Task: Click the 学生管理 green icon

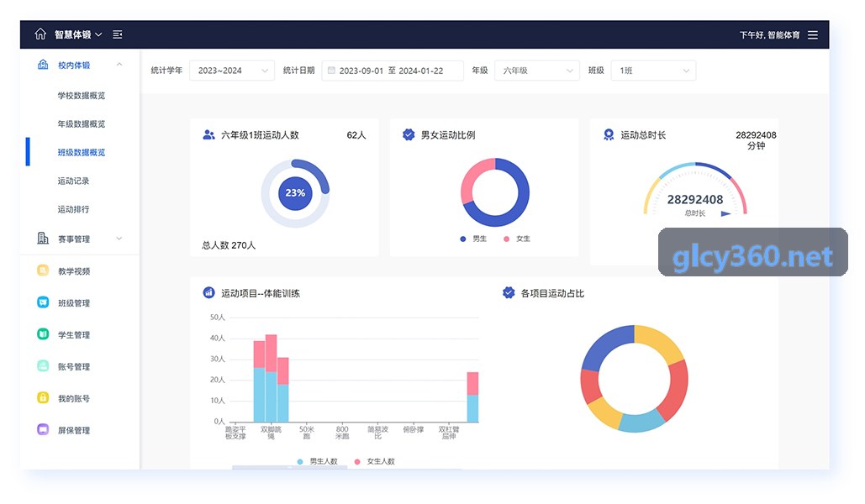Action: coord(43,334)
